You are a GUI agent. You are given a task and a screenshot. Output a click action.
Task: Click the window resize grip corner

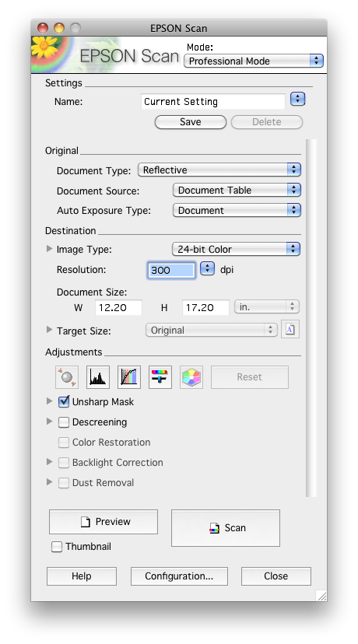[321, 596]
